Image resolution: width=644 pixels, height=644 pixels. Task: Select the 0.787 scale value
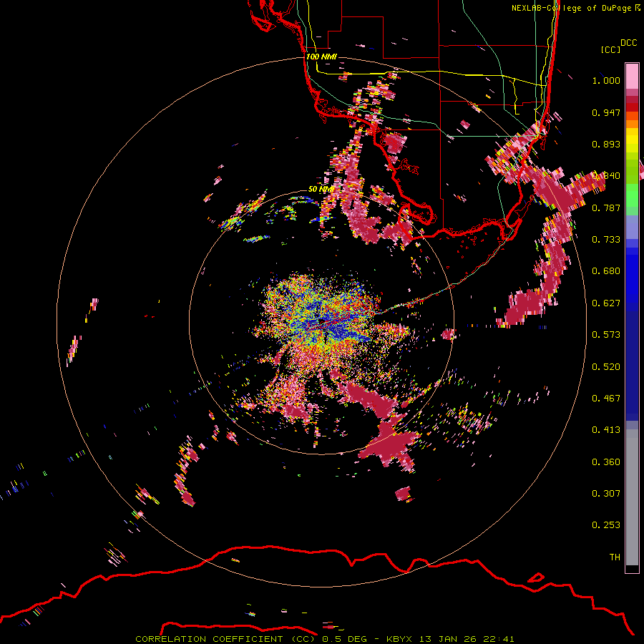click(x=606, y=208)
